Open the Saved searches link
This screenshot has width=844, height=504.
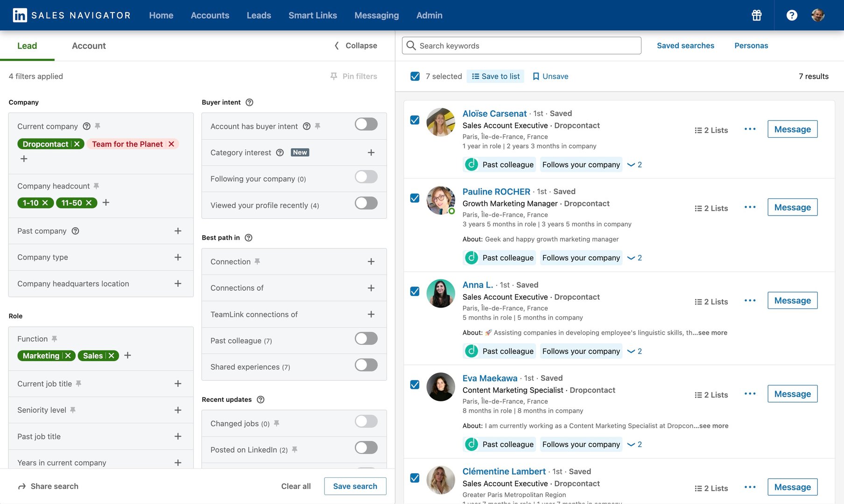click(x=685, y=46)
